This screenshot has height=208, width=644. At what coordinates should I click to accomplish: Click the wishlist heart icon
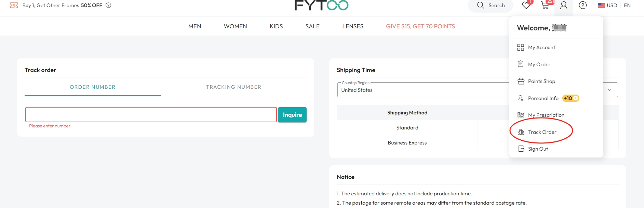tap(526, 5)
